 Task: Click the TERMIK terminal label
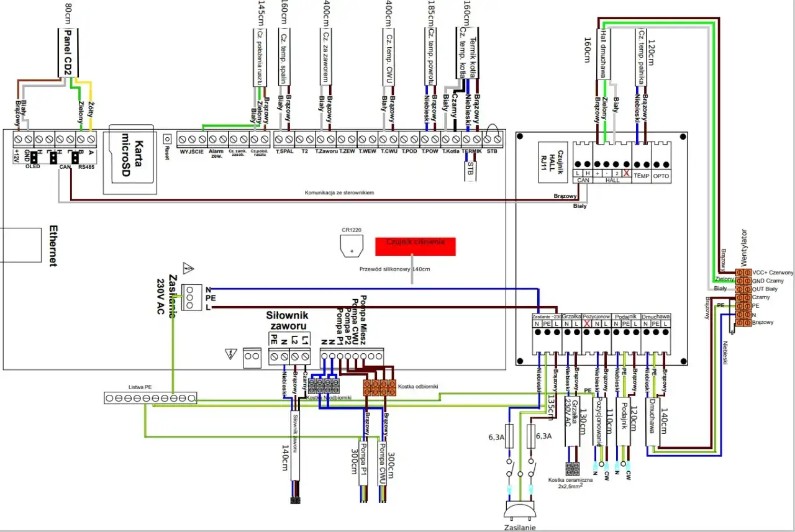pos(472,151)
